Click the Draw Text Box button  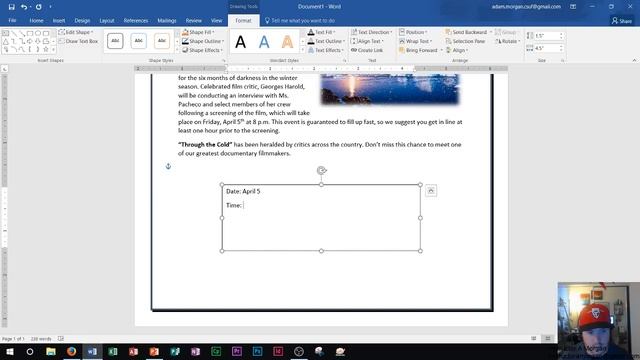[x=78, y=41]
